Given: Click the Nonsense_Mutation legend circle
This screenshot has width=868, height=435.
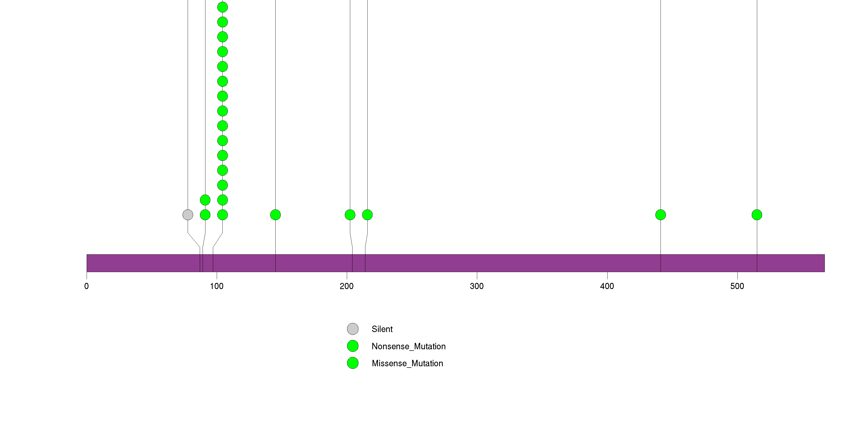Looking at the screenshot, I should 352,346.
